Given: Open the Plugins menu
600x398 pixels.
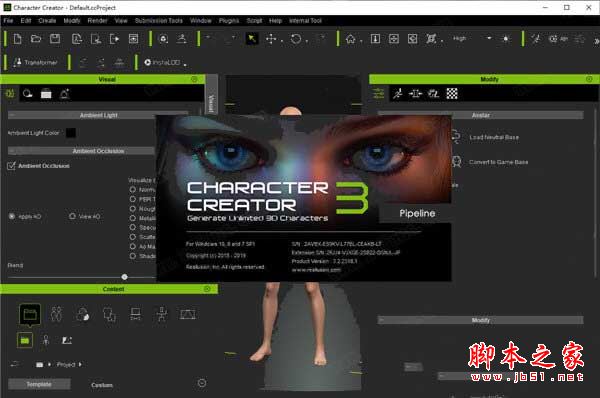Looking at the screenshot, I should click(229, 21).
